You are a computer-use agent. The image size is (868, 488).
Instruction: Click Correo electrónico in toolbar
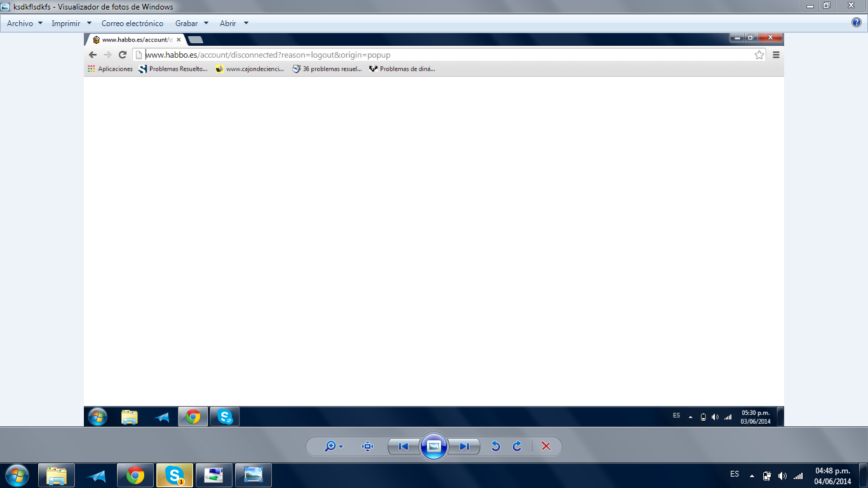tap(132, 24)
